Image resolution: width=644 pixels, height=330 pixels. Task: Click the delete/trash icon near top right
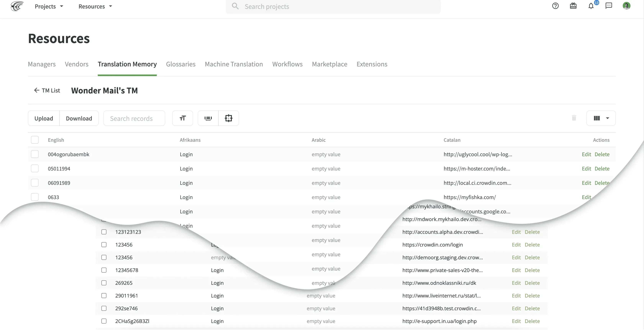pyautogui.click(x=574, y=118)
